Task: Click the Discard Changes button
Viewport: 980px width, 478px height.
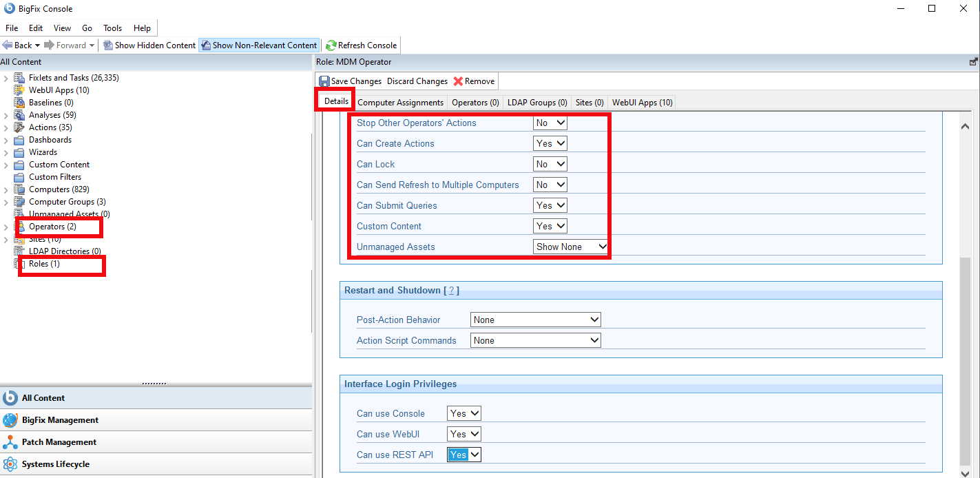Action: [417, 81]
